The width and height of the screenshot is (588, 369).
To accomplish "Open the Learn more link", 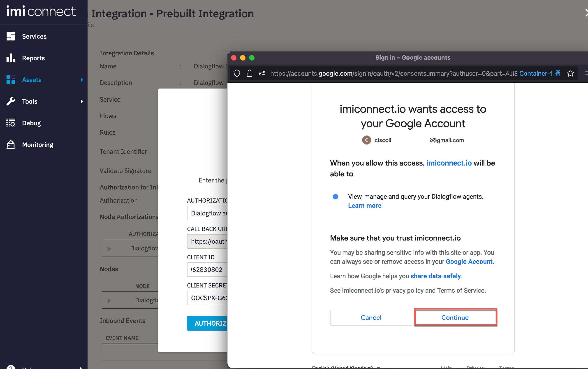I will pos(364,206).
